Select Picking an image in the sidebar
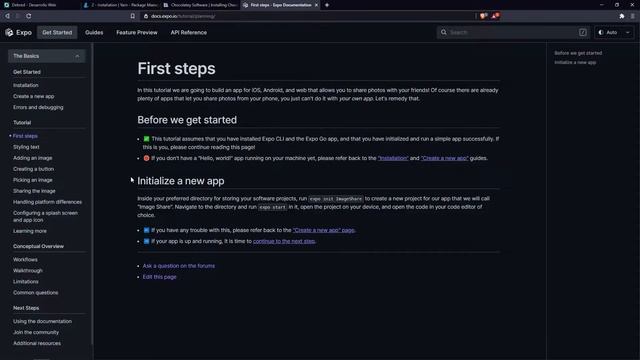Viewport: 640px width, 360px height. click(x=33, y=180)
